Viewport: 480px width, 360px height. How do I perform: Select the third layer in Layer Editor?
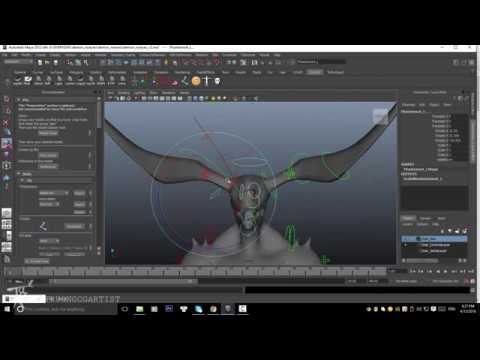tap(434, 251)
